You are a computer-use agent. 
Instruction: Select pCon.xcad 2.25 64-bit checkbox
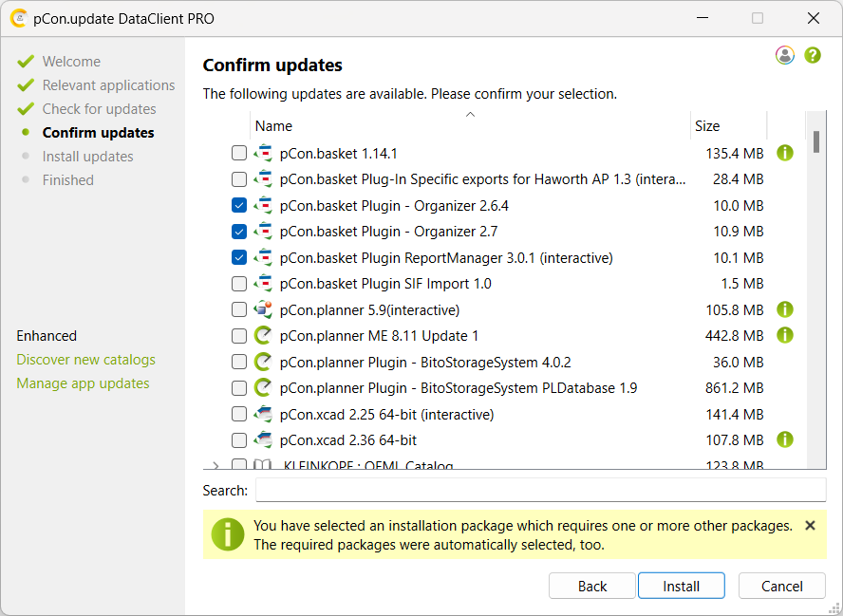(238, 414)
